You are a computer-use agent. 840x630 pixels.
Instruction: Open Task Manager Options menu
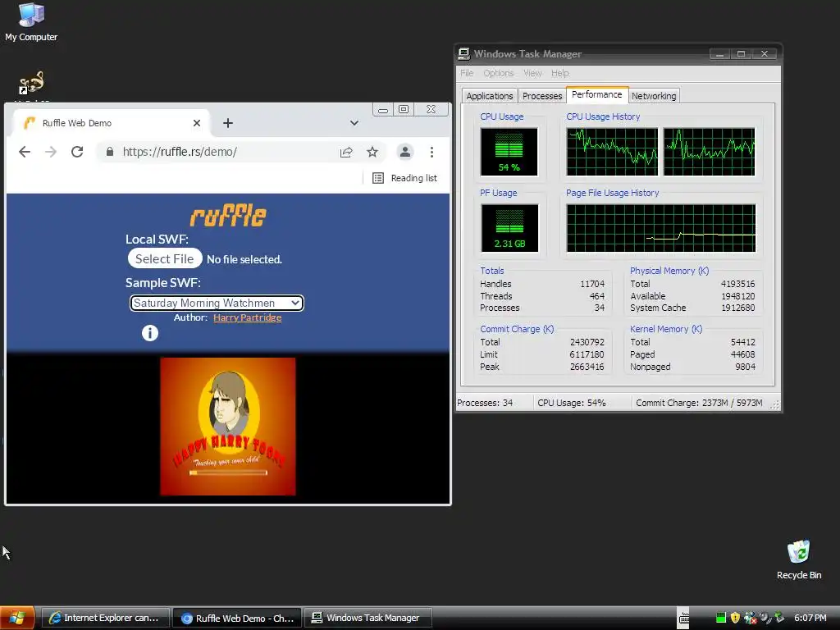[498, 73]
